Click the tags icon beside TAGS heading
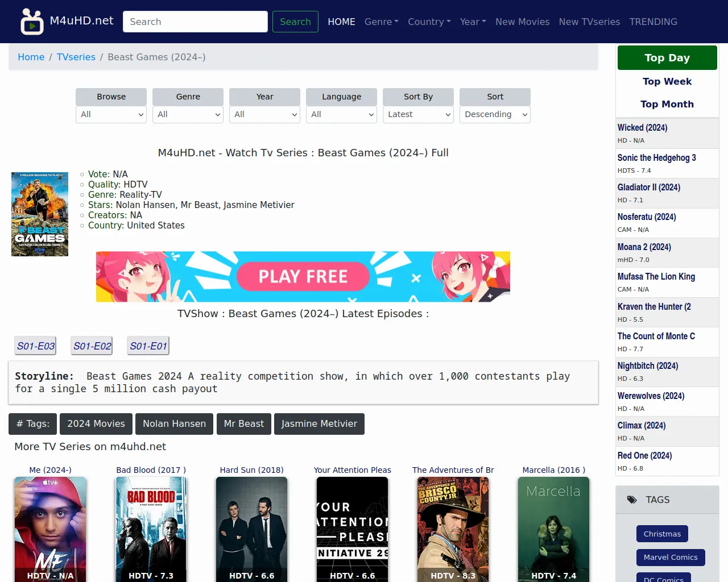Image resolution: width=728 pixels, height=582 pixels. coord(632,500)
